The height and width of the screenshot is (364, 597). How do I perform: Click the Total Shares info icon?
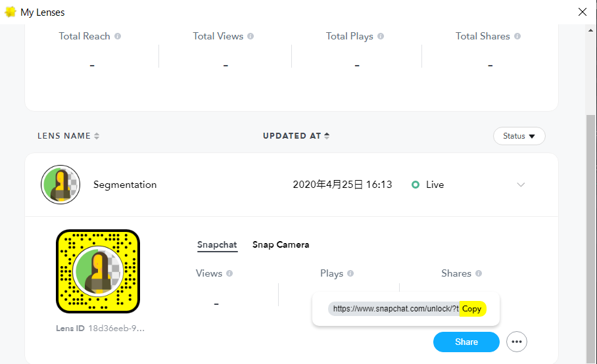(x=517, y=36)
